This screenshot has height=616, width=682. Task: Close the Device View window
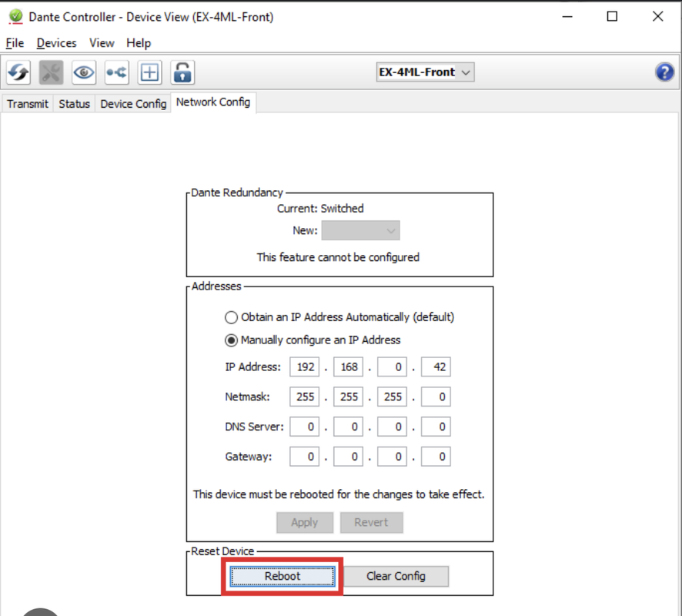tap(657, 16)
